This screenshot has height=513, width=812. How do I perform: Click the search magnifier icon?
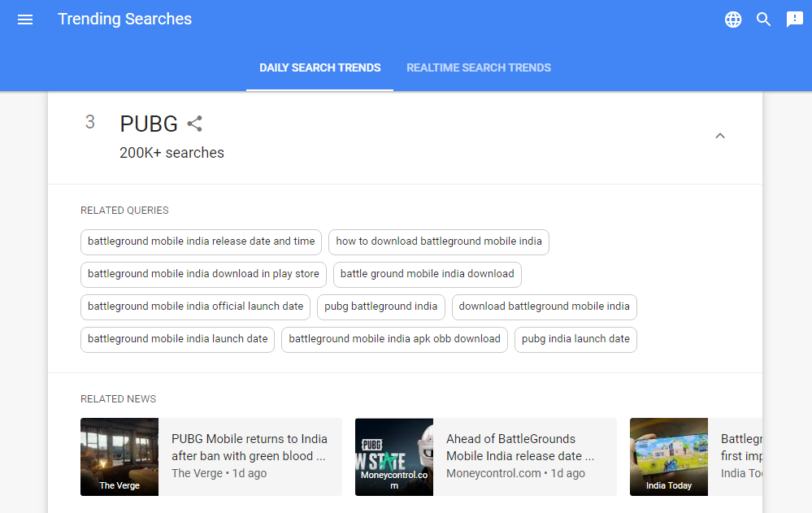(x=764, y=20)
